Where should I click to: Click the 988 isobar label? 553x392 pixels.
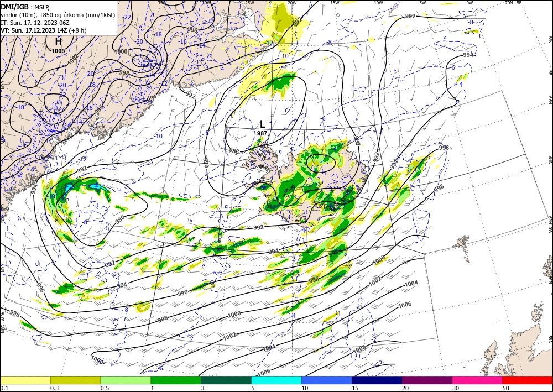(x=234, y=151)
